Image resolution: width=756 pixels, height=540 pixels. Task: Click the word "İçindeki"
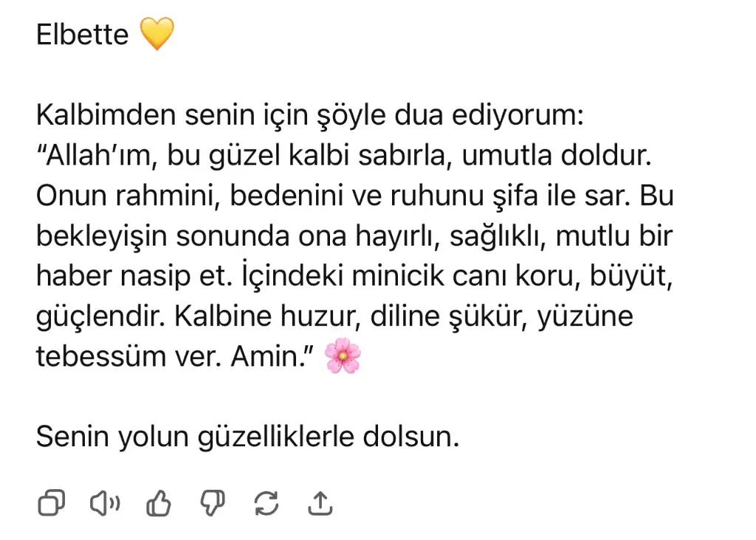coord(274,277)
